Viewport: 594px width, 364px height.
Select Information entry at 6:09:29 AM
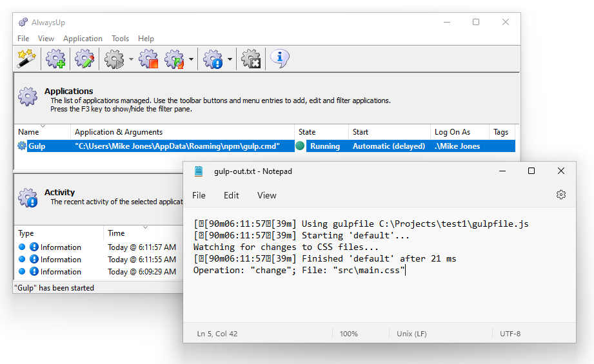coord(61,272)
